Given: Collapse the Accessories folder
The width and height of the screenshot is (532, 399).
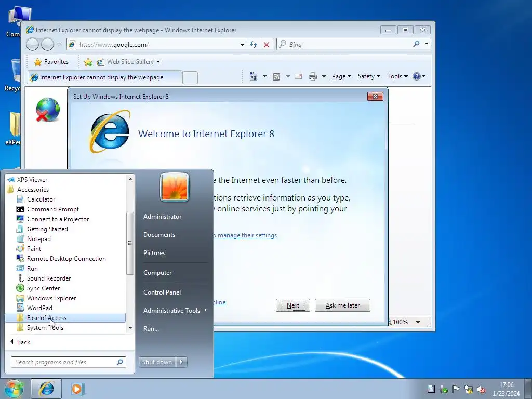Looking at the screenshot, I should (x=33, y=190).
